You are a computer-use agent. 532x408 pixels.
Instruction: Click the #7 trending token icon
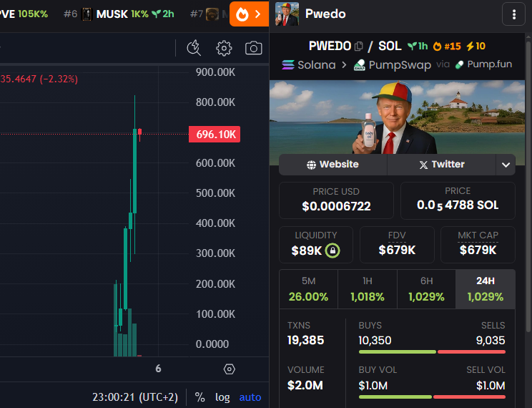click(212, 14)
